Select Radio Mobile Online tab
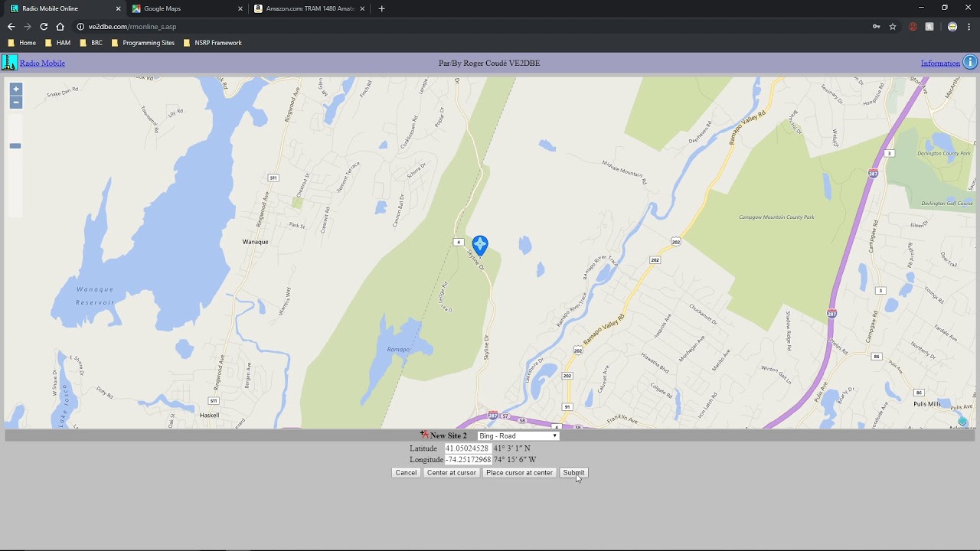The width and height of the screenshot is (980, 551). click(64, 8)
